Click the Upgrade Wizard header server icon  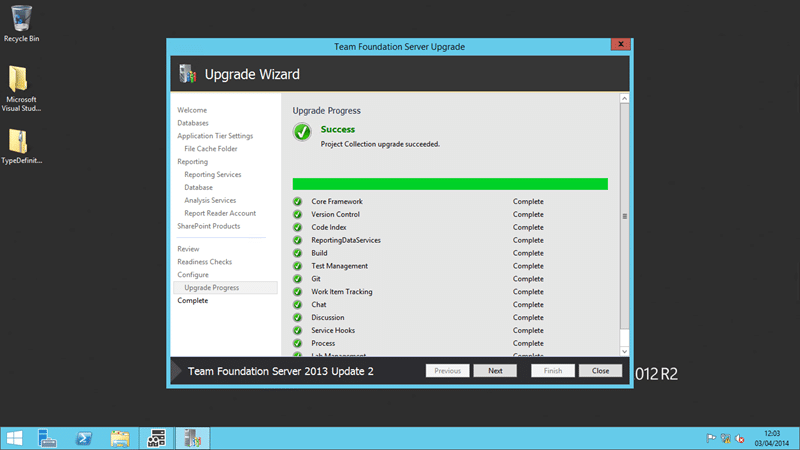[187, 74]
